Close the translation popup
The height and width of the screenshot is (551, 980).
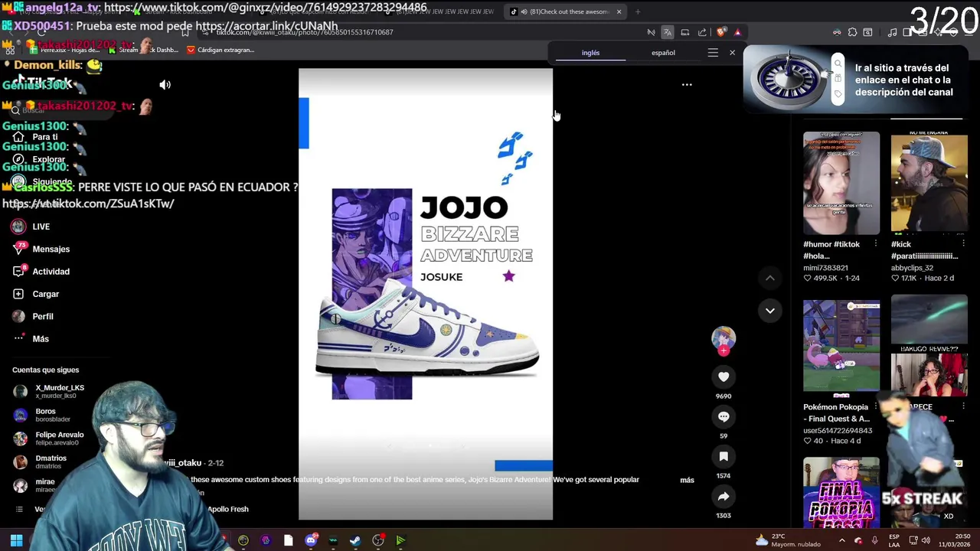(732, 53)
